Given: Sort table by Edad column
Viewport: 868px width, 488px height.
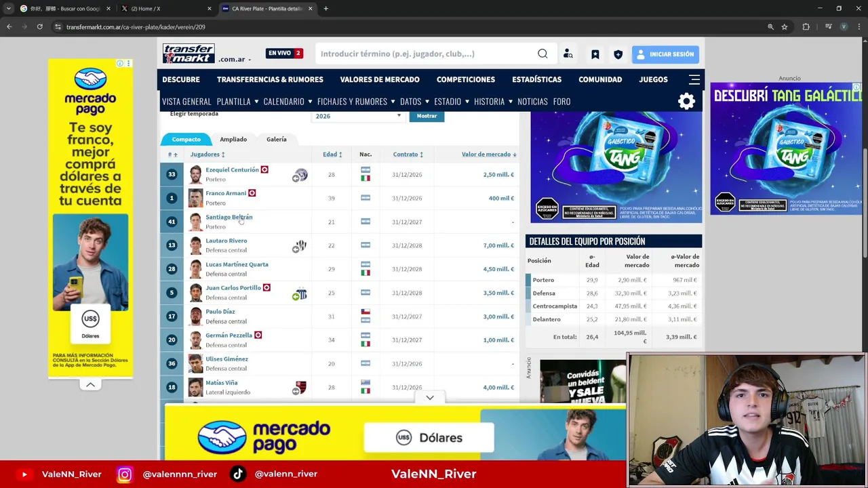Looking at the screenshot, I should click(332, 155).
